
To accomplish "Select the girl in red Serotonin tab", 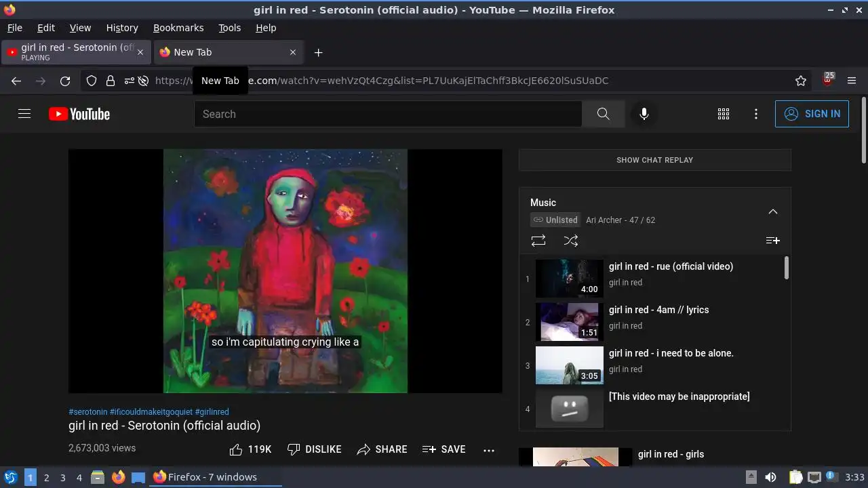I will pos(76,52).
